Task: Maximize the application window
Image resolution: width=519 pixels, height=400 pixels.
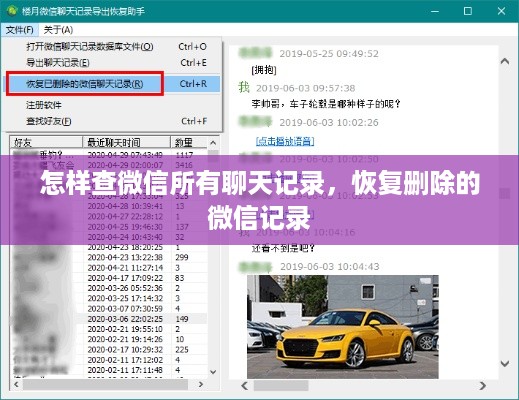Action: [468, 11]
